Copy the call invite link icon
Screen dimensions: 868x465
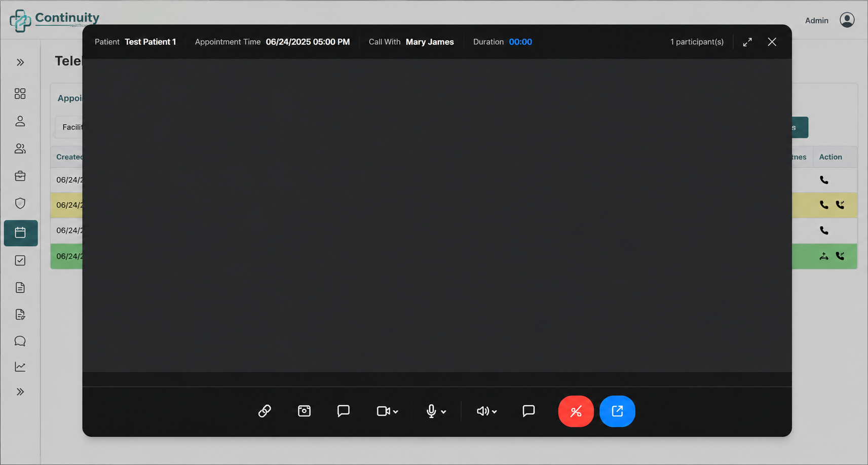click(265, 411)
